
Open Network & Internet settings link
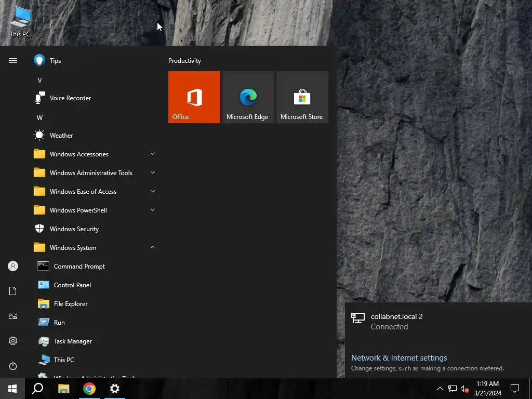point(399,358)
